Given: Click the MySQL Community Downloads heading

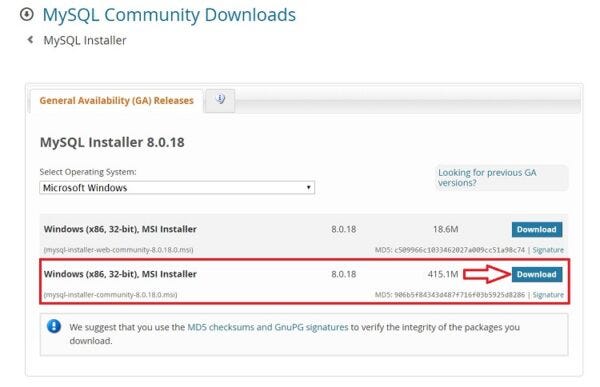Looking at the screenshot, I should (169, 15).
